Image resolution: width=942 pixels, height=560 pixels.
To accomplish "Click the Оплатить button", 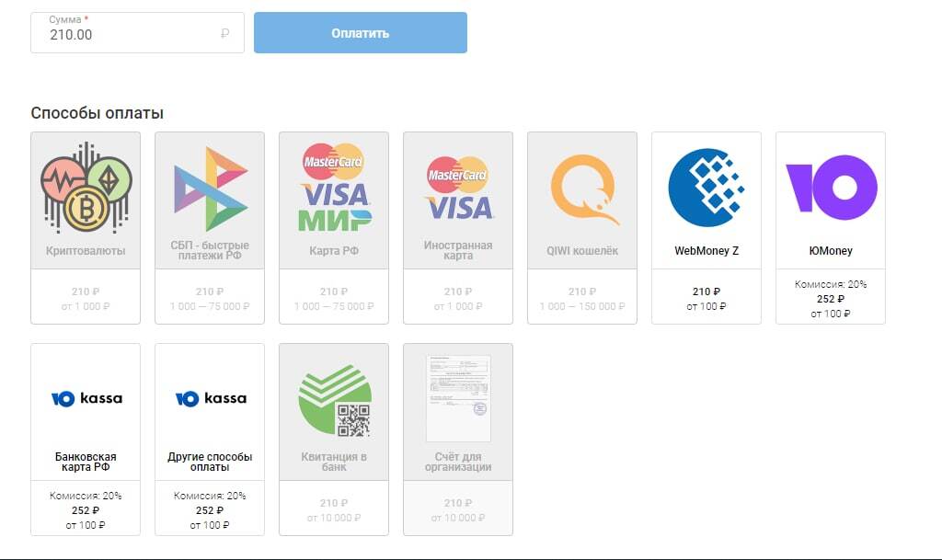I will point(361,33).
